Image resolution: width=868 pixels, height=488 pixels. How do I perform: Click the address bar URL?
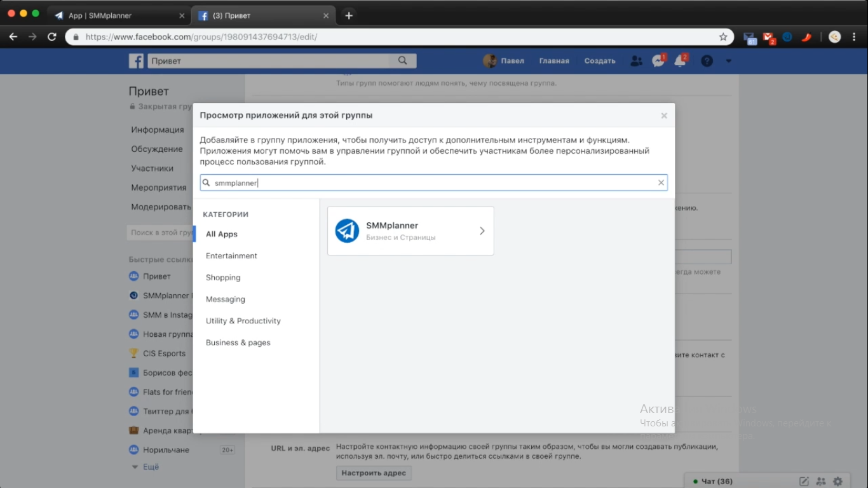[201, 37]
